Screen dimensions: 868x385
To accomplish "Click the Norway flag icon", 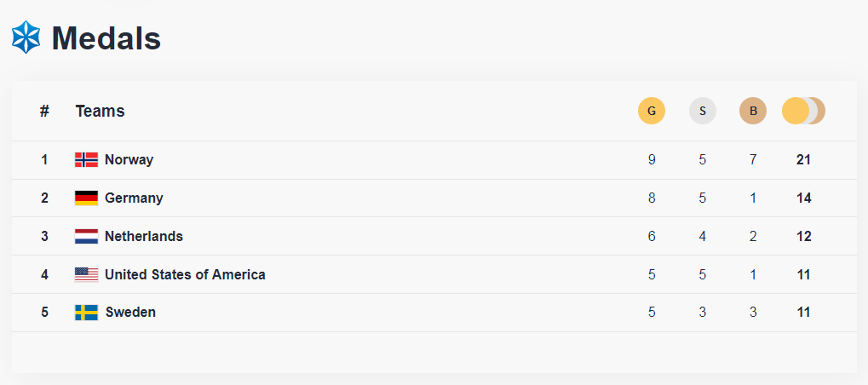I will 86,159.
